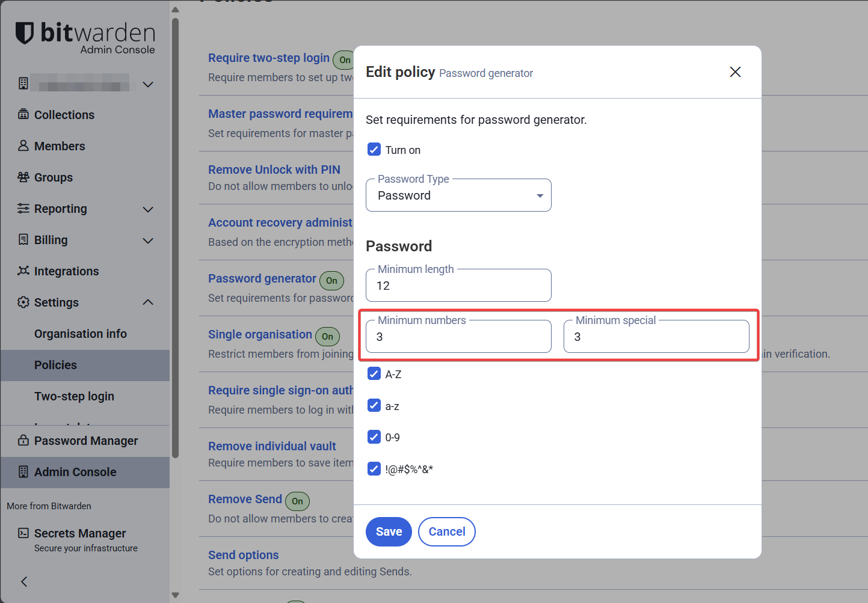This screenshot has width=868, height=603.
Task: Expand the organisation switcher chevron
Action: pyautogui.click(x=148, y=84)
